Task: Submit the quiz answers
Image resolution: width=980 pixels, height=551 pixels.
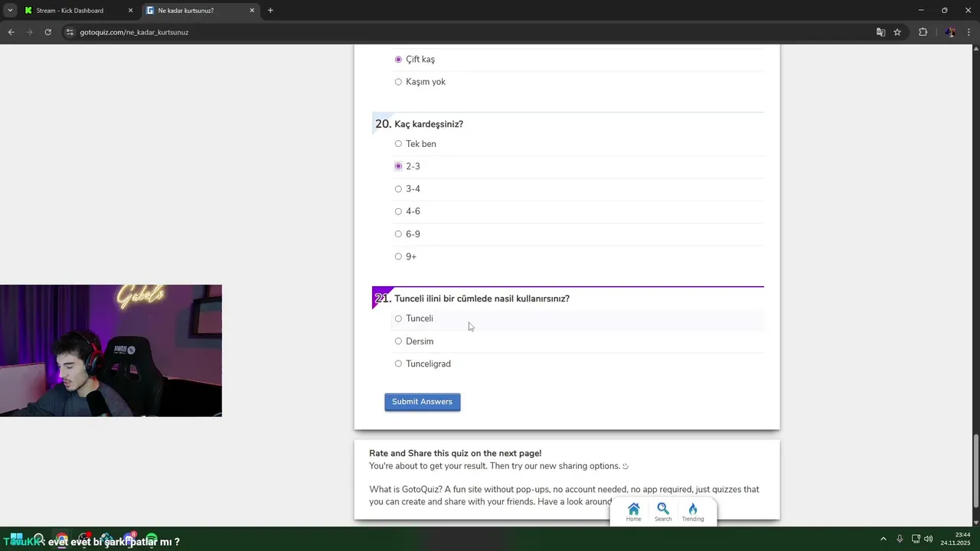Action: coord(422,402)
